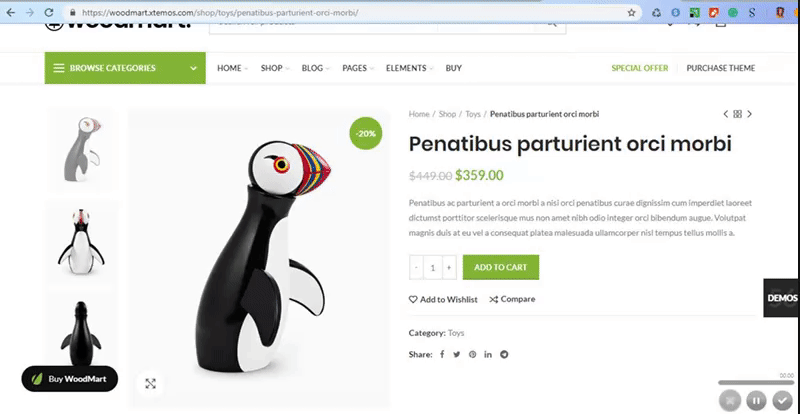The width and height of the screenshot is (800, 414).
Task: Select the front-view penguin thumbnail
Action: pyautogui.click(x=81, y=242)
